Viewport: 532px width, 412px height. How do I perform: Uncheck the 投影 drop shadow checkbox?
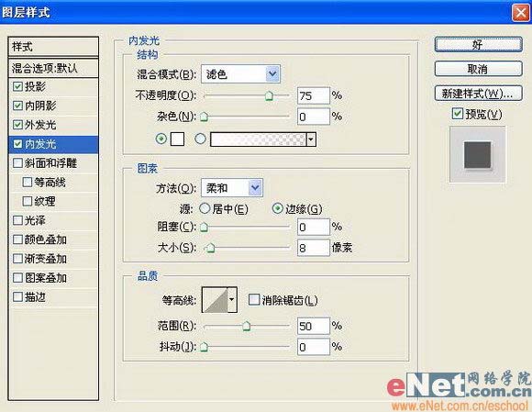[x=17, y=86]
